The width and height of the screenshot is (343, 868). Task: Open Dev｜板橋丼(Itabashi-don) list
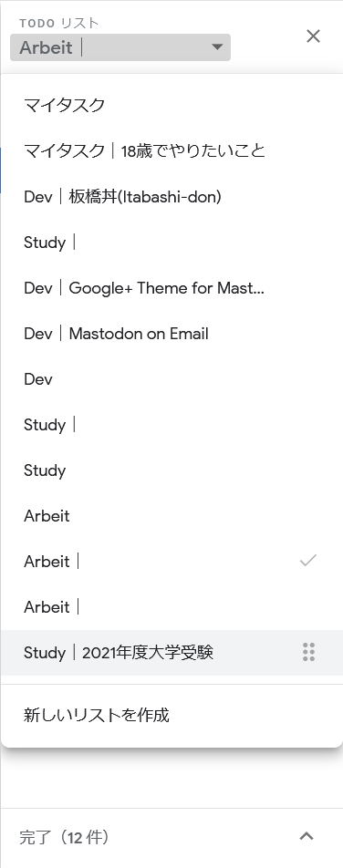click(x=171, y=197)
